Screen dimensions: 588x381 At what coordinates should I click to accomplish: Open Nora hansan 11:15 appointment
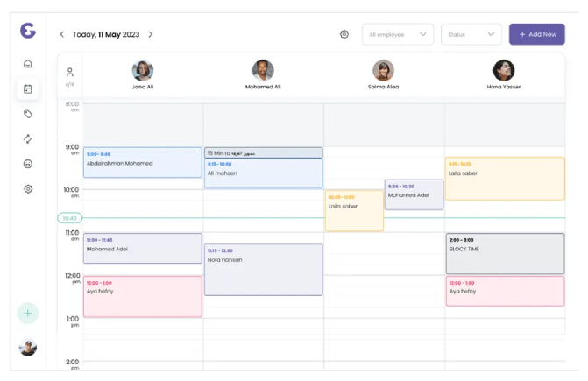(263, 269)
